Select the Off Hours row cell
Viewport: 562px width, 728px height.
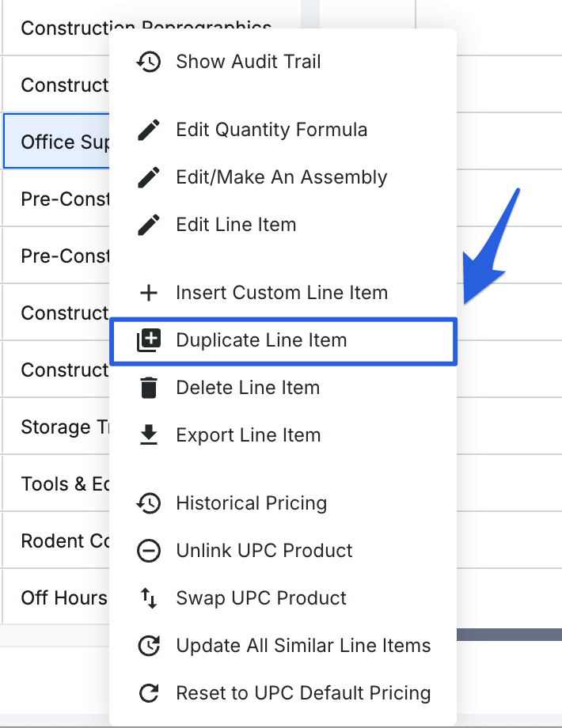(x=57, y=597)
